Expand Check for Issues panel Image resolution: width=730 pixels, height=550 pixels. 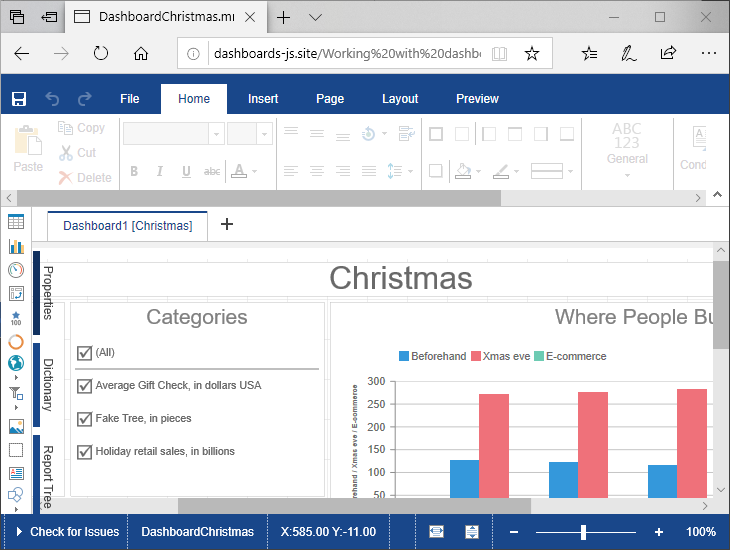68,531
